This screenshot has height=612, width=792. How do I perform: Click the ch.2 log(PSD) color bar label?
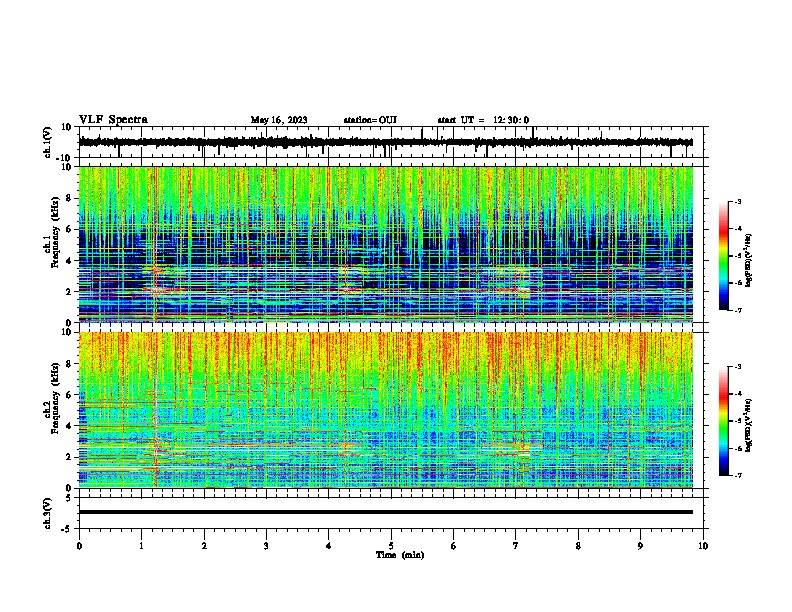(749, 425)
